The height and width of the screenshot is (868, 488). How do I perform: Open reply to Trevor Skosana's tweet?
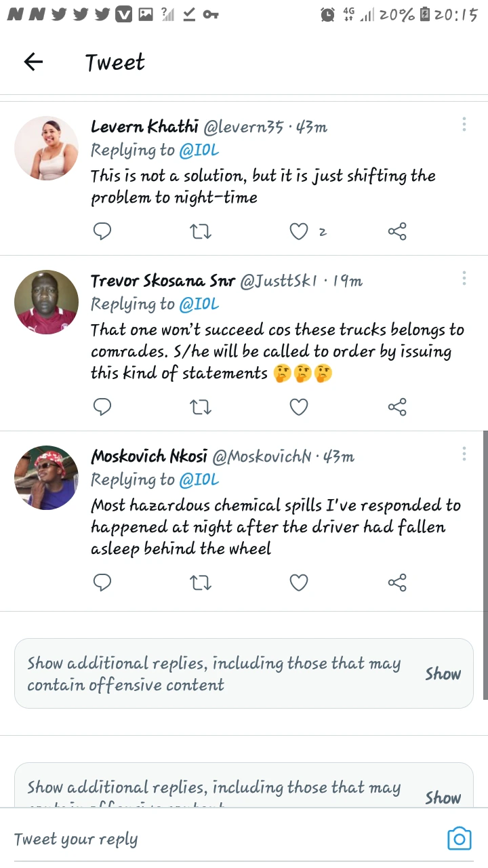[x=102, y=407]
